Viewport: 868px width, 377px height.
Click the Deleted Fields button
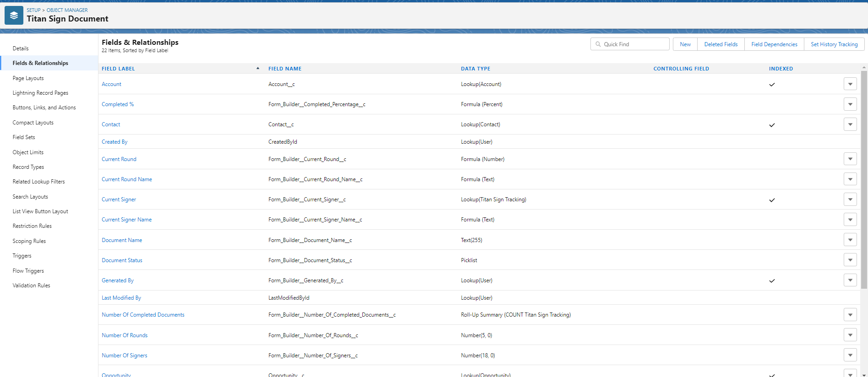click(x=721, y=44)
